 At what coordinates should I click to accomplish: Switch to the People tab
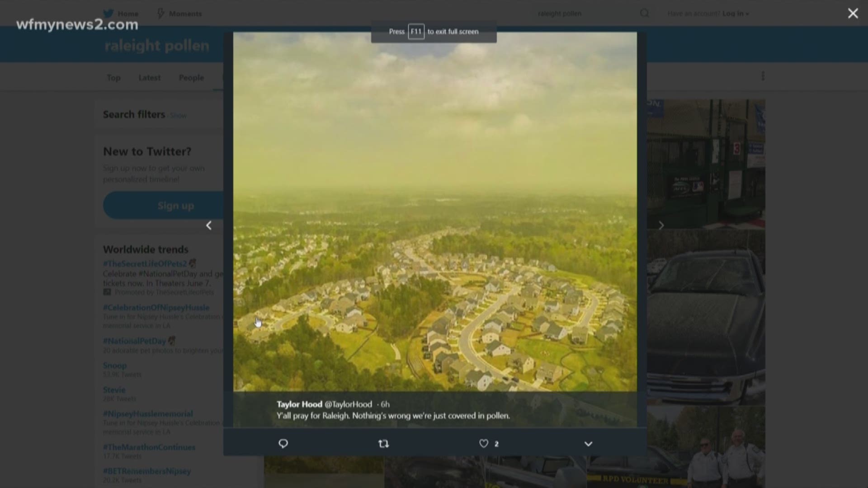click(191, 78)
